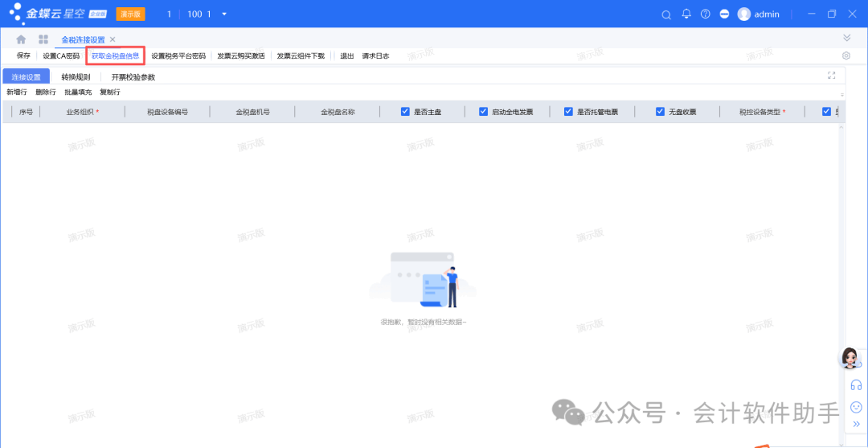
Task: Switch to the 开票校验参数 tab
Action: click(x=133, y=77)
